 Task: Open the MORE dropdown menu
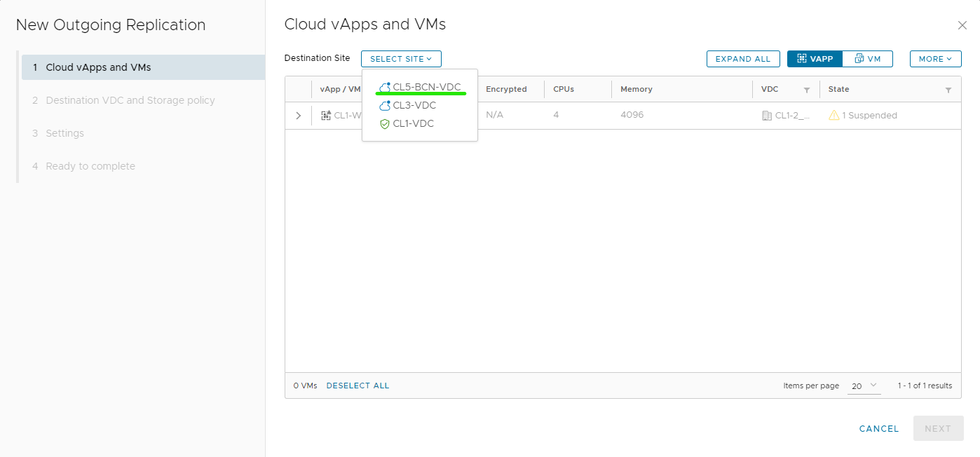935,59
